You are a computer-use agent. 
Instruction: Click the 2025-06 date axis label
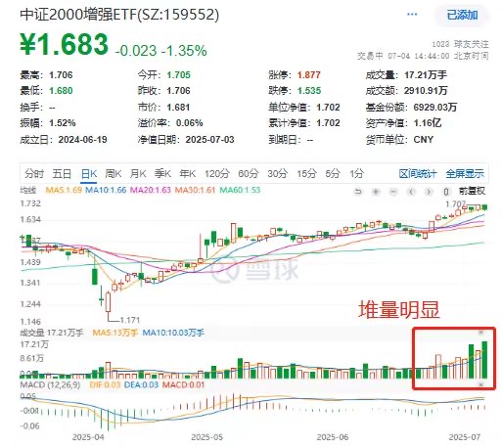tap(333, 437)
